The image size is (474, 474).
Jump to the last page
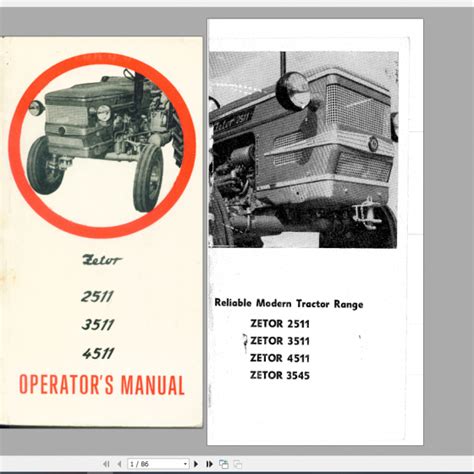coord(209,464)
